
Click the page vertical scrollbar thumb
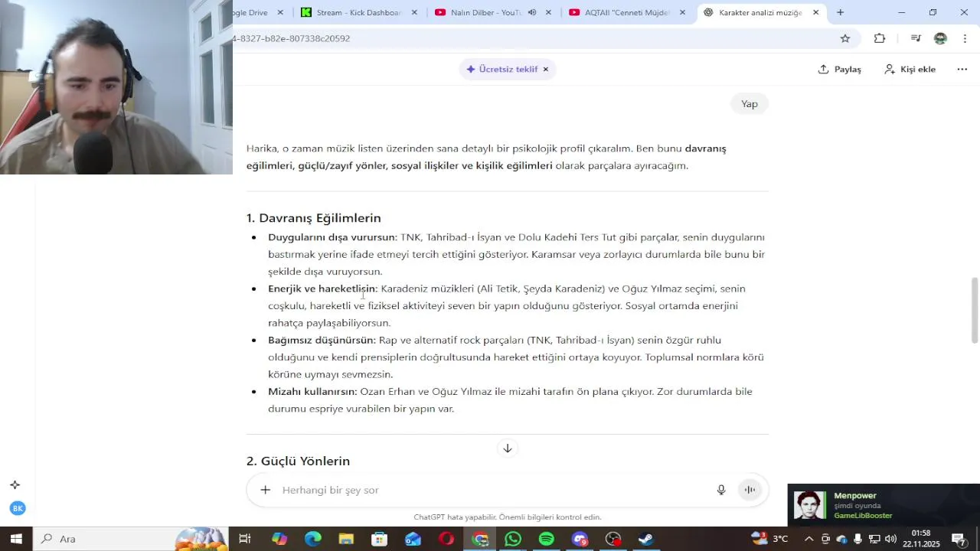[x=975, y=311]
